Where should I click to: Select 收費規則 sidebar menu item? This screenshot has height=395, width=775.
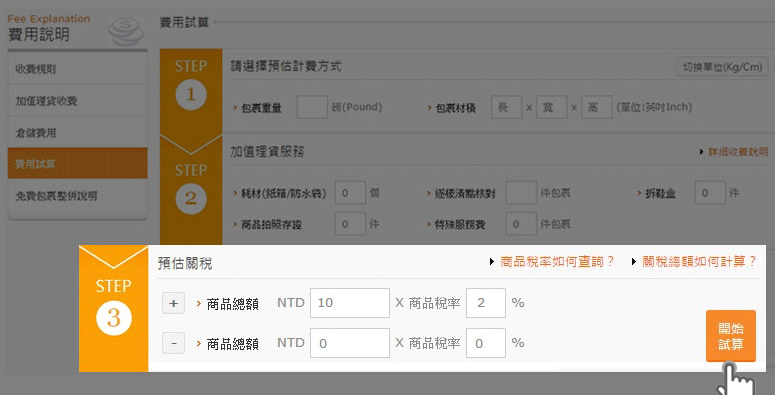click(78, 69)
